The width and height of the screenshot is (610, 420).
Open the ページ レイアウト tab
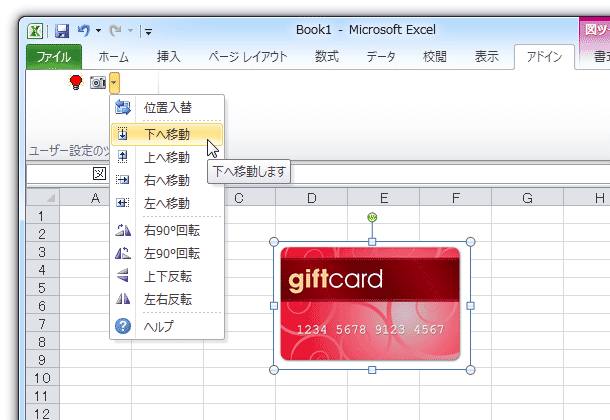point(248,57)
